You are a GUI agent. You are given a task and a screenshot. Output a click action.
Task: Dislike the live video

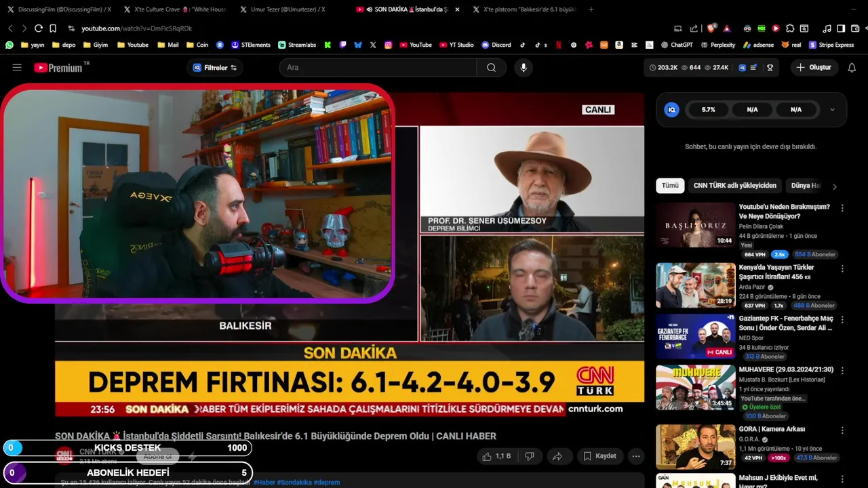[x=530, y=456]
